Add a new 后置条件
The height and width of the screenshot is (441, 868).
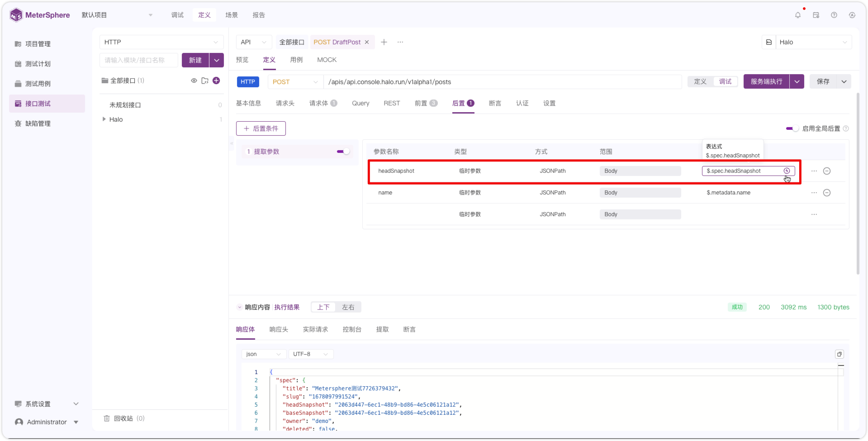click(x=261, y=128)
